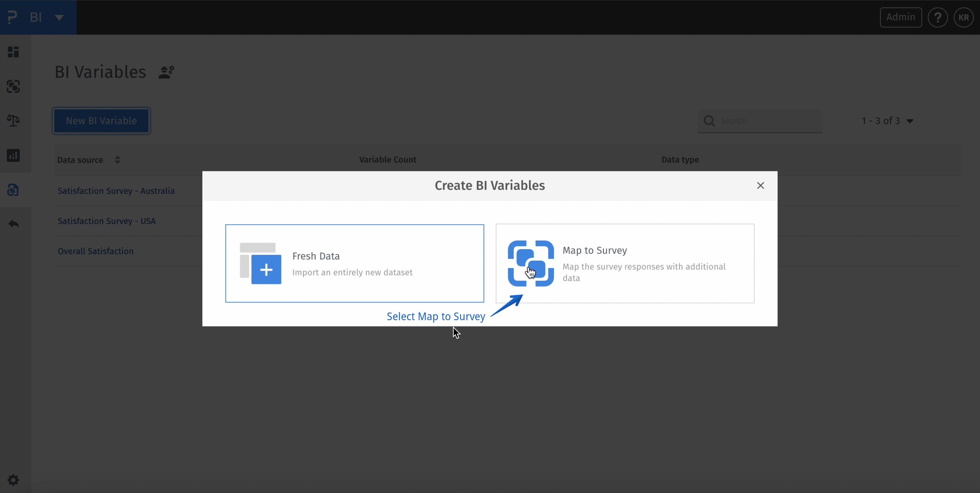Sort by Data source column arrows

point(117,160)
